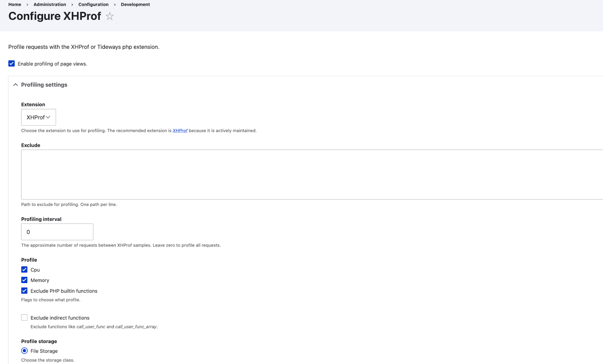603x364 pixels.
Task: Toggle Exclude PHP builtin functions checkbox
Action: pos(24,291)
